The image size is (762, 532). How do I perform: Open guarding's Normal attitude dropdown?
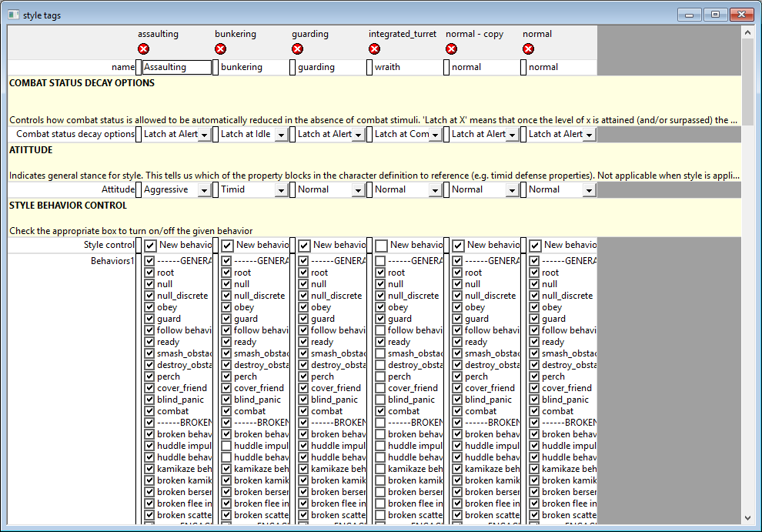point(358,190)
